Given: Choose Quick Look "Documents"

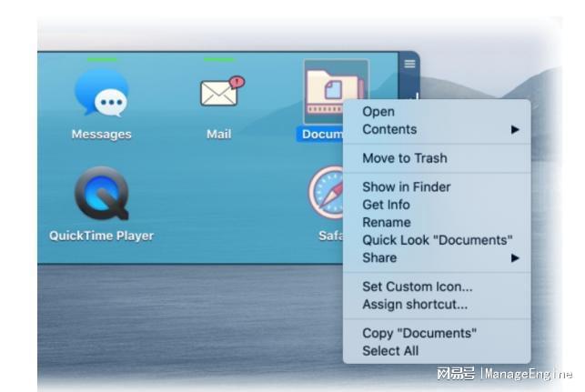Looking at the screenshot, I should click(437, 240).
